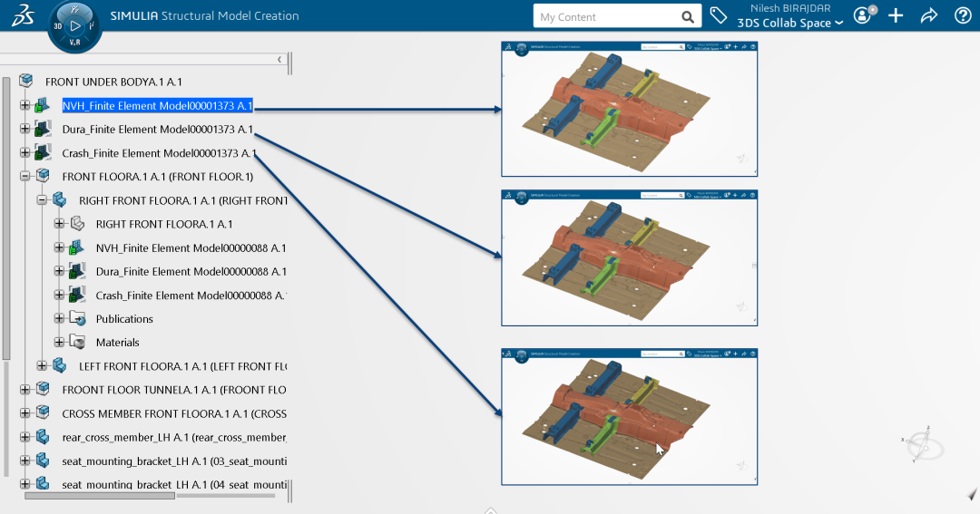Click the NVH_Finite Element Model00000088 icon
The height and width of the screenshot is (514, 980).
pos(76,247)
